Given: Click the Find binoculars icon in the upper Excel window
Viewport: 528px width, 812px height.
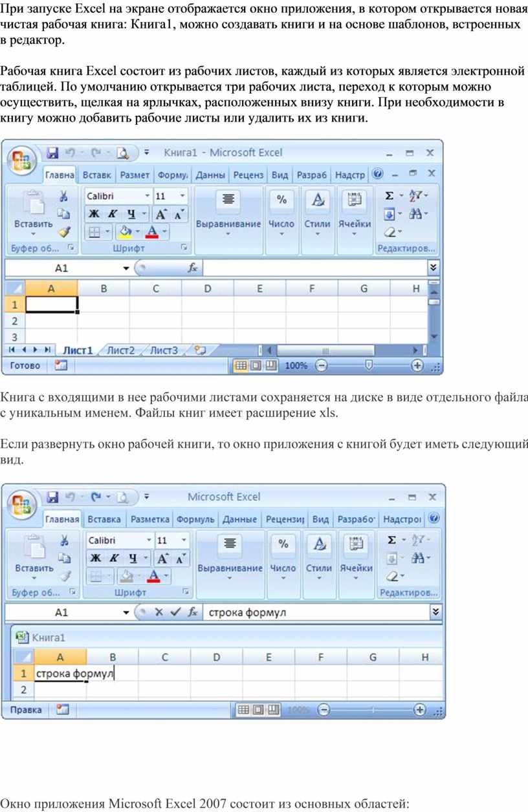Looking at the screenshot, I should tap(415, 213).
